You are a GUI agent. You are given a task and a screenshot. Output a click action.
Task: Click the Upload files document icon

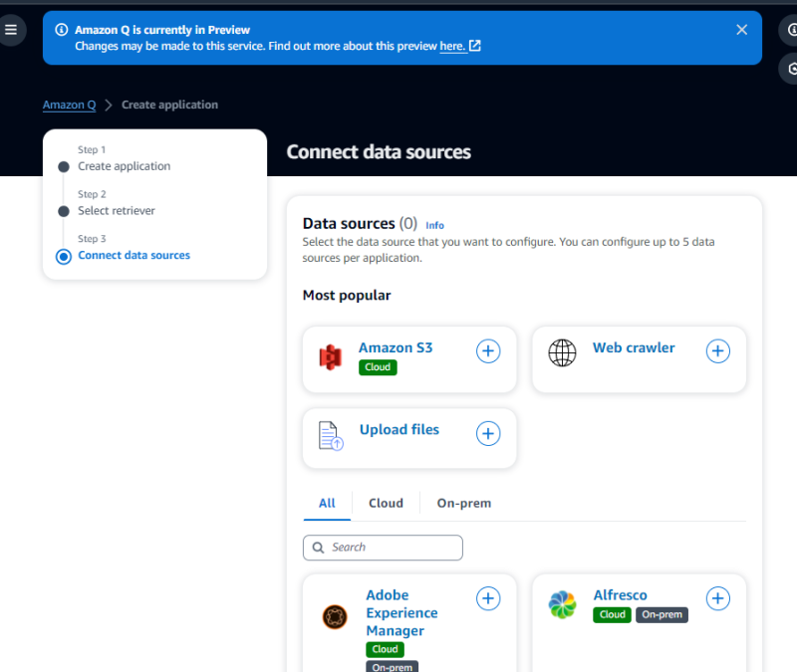pos(330,436)
